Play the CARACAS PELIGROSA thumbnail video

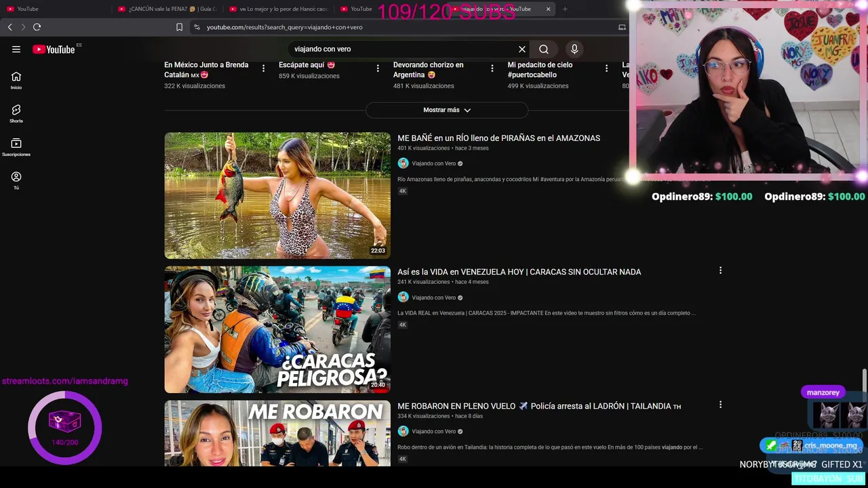277,329
